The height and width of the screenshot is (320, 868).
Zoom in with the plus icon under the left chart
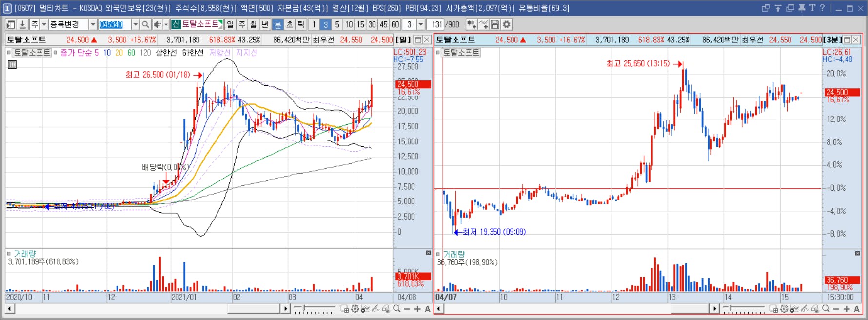point(417,309)
